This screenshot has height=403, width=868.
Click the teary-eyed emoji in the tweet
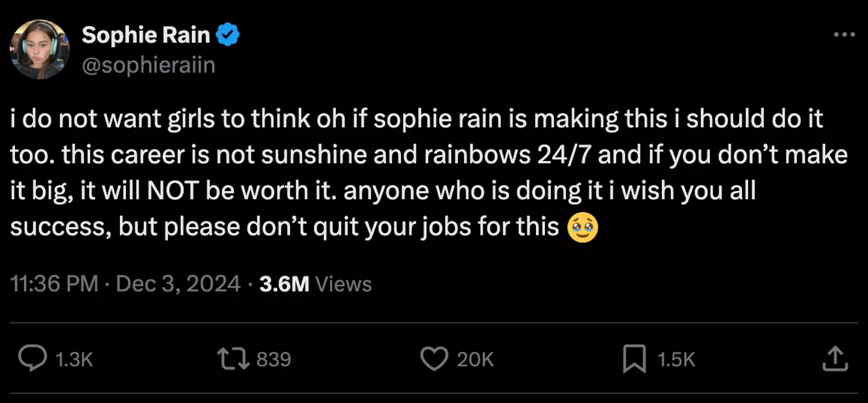pos(583,228)
